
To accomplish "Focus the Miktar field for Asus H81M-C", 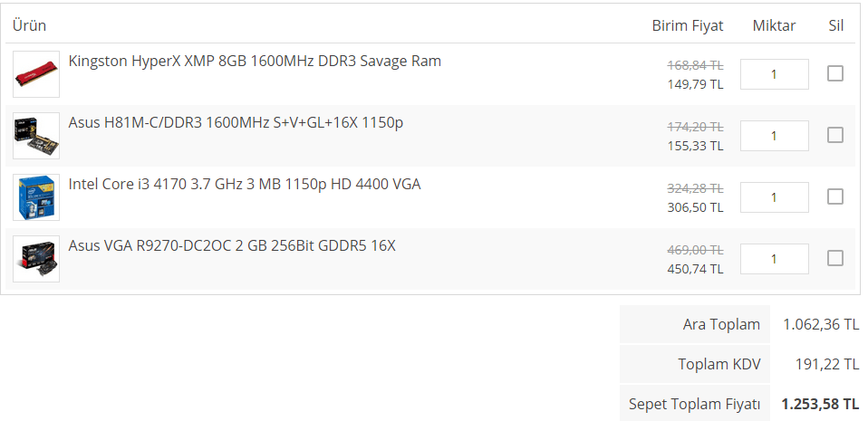I will point(774,136).
